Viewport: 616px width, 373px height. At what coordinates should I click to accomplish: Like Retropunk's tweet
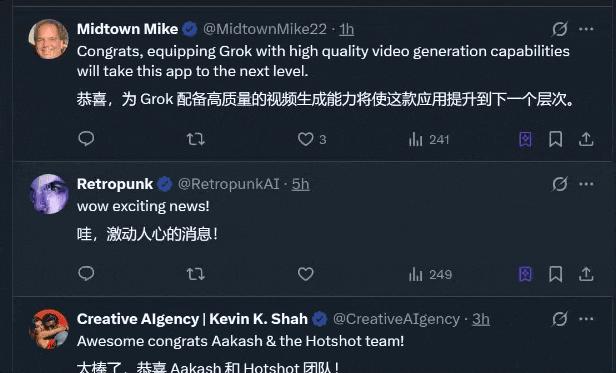point(306,274)
